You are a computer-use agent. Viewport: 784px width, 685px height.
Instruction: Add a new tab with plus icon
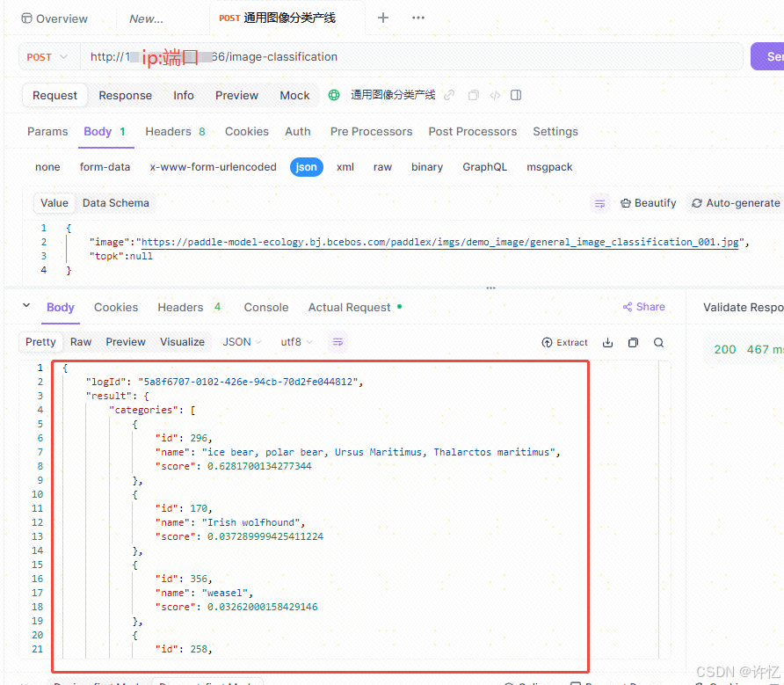(x=383, y=18)
